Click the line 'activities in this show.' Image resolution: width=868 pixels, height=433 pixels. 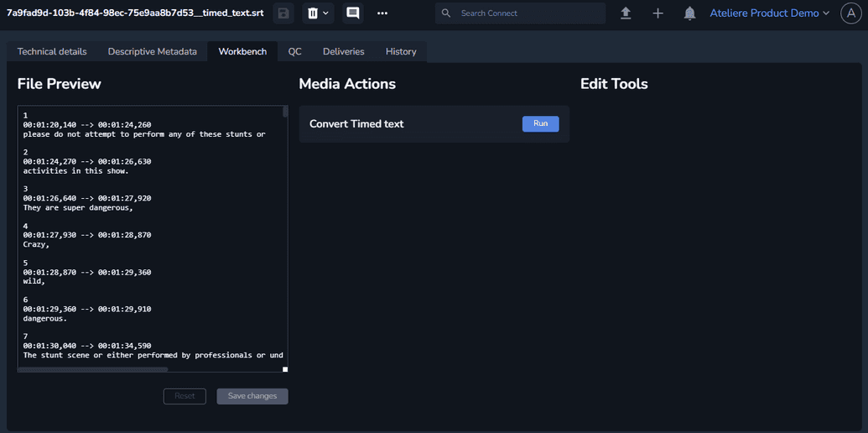[75, 171]
